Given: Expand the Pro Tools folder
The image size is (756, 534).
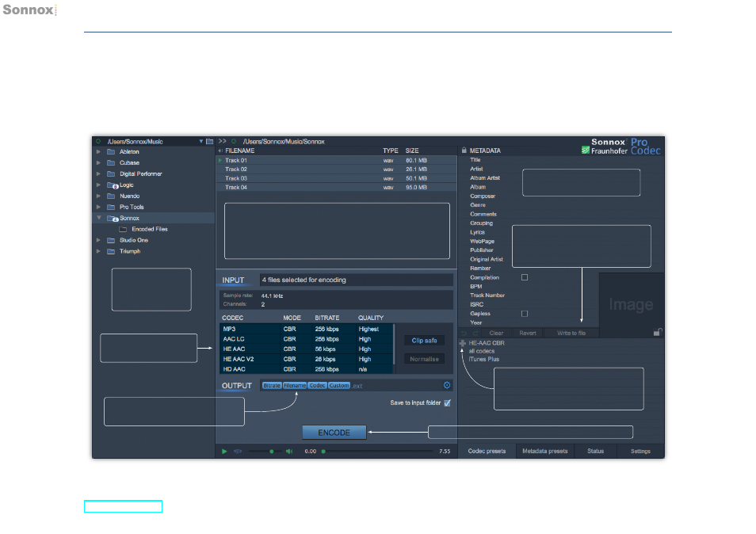Looking at the screenshot, I should [x=98, y=207].
